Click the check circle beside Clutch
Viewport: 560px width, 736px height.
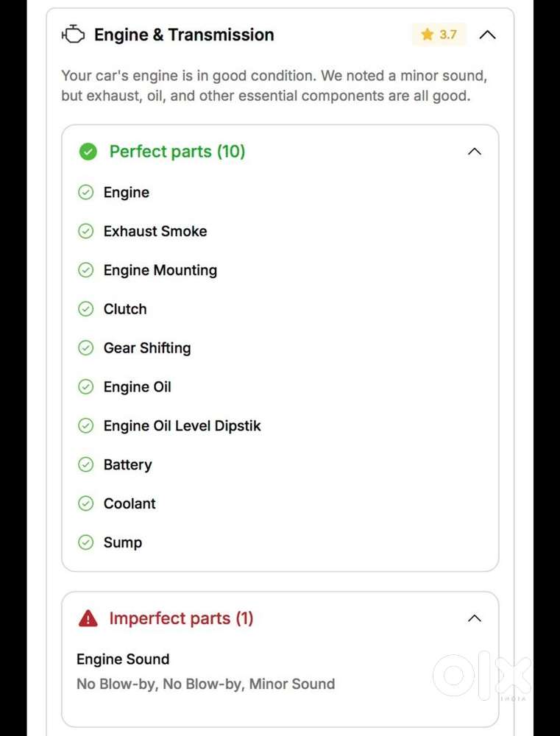(x=86, y=309)
